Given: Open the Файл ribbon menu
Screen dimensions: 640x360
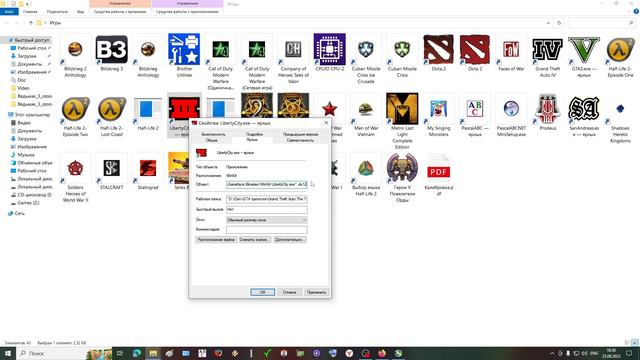Looking at the screenshot, I should coord(9,12).
